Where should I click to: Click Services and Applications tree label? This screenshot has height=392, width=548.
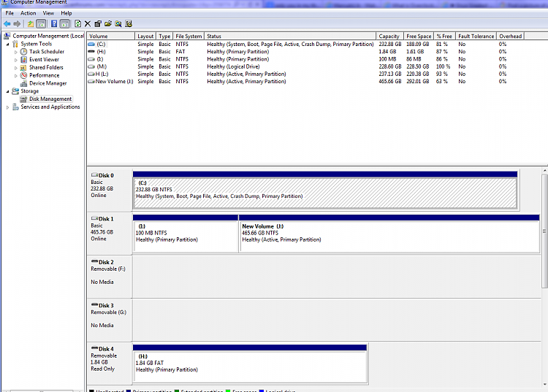click(x=50, y=107)
